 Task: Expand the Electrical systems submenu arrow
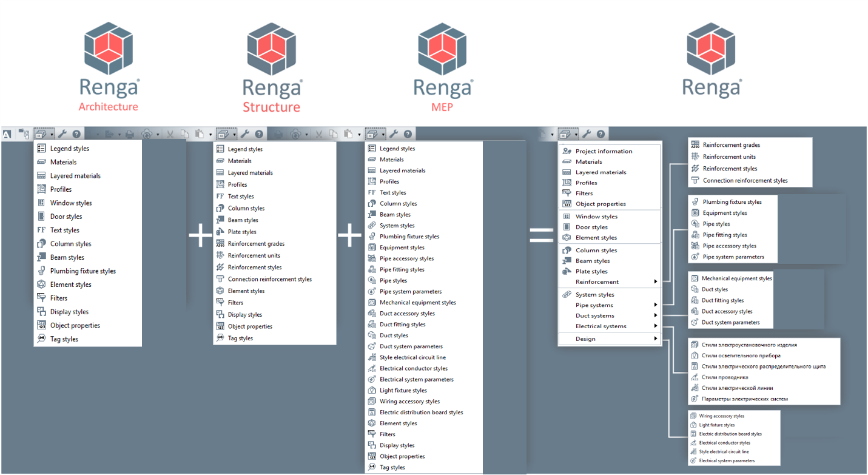[x=656, y=326]
